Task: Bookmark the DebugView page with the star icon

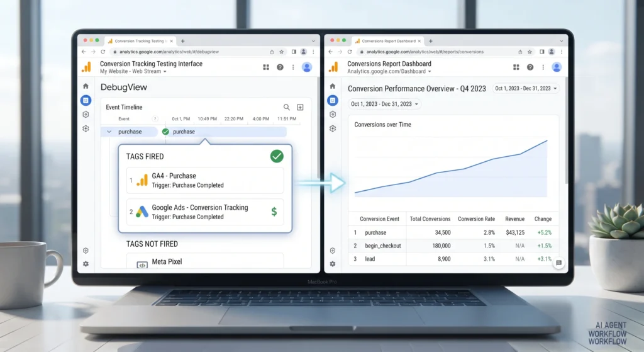Action: [x=282, y=52]
